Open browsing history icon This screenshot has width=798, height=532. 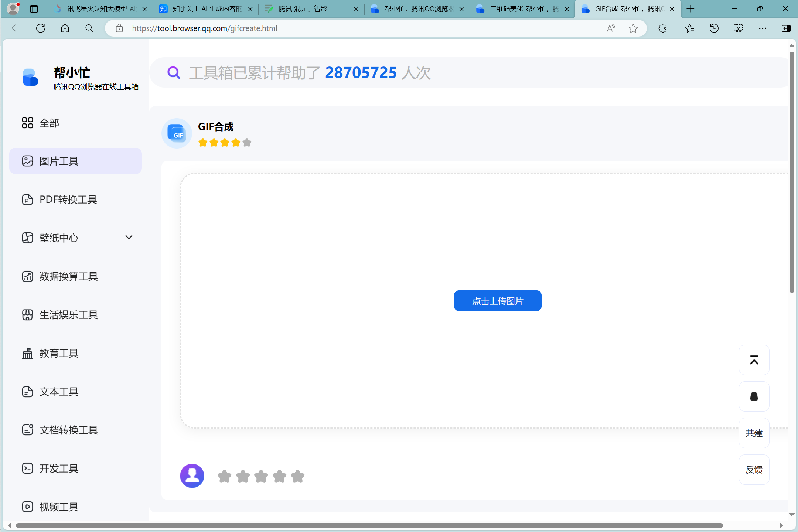pyautogui.click(x=714, y=28)
